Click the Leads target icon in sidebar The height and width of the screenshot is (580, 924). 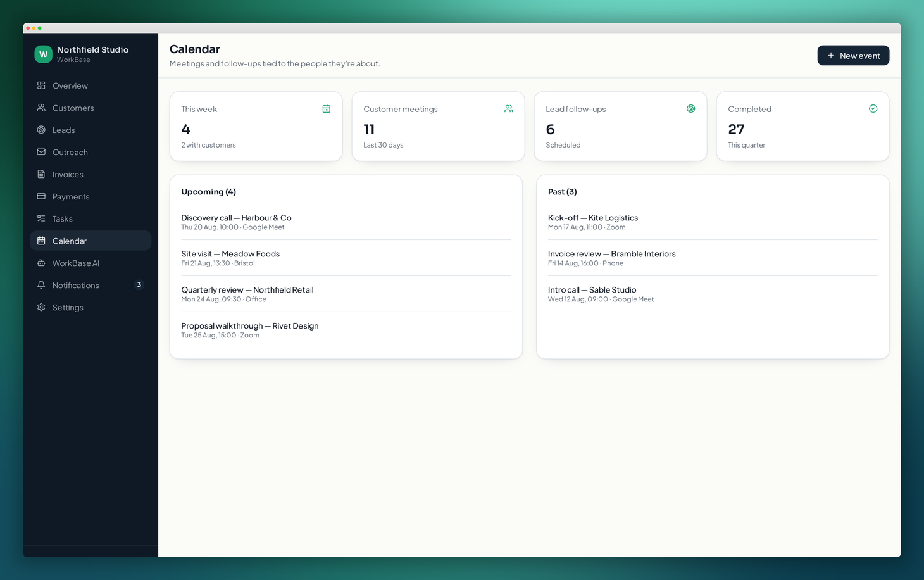41,130
